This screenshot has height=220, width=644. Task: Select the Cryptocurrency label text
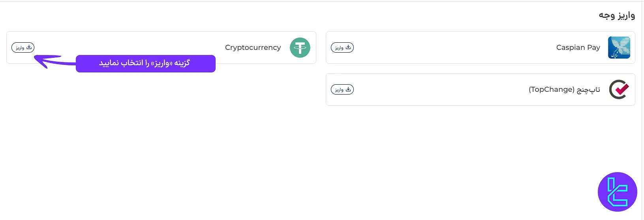(x=253, y=47)
